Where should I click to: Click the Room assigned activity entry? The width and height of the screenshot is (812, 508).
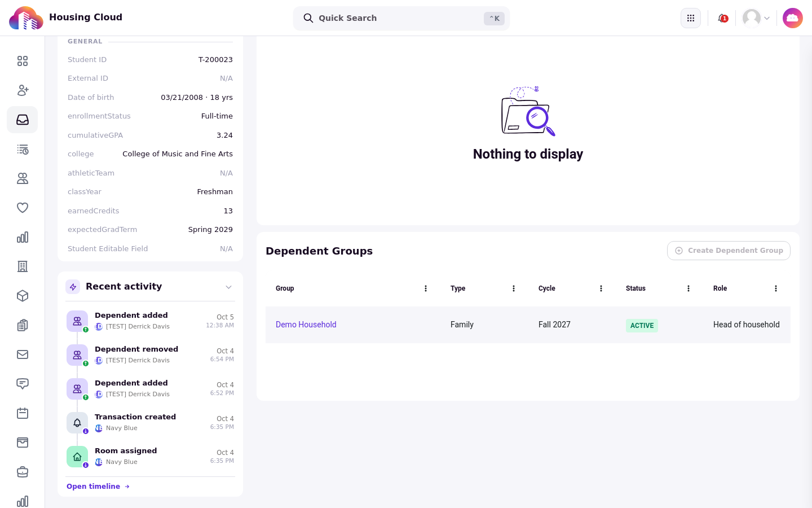150,457
